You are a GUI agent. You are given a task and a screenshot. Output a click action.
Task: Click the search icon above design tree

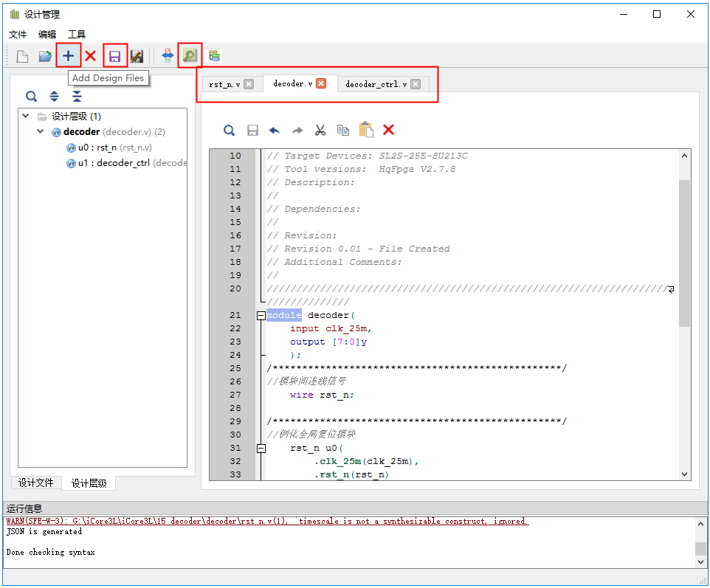(31, 97)
